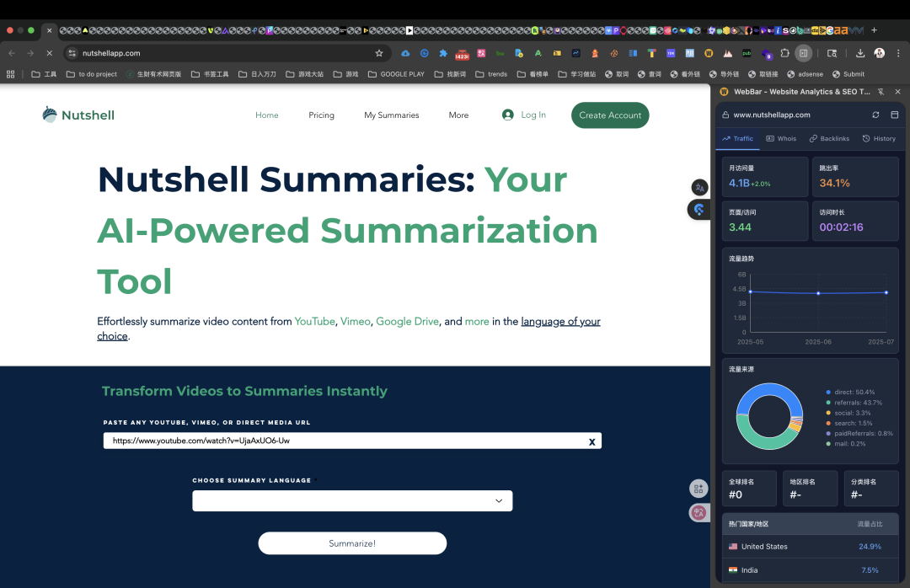Click the grey grid floating button

699,489
